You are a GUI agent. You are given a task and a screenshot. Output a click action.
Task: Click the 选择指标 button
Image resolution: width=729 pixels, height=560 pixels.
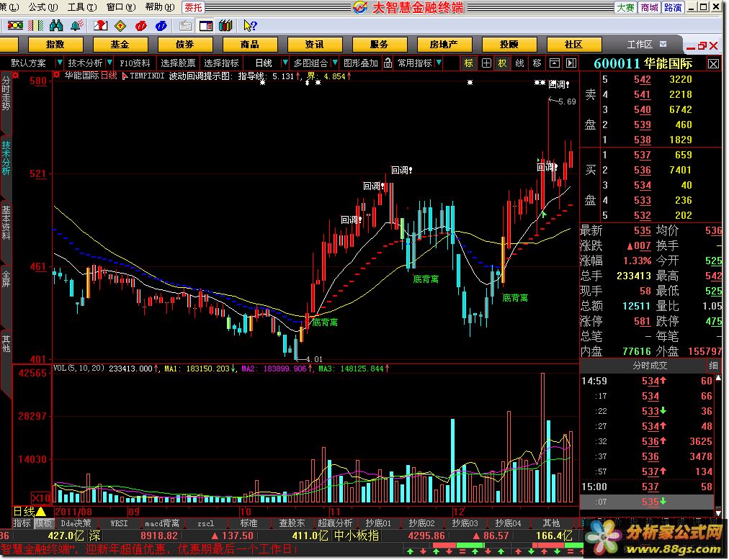[221, 63]
